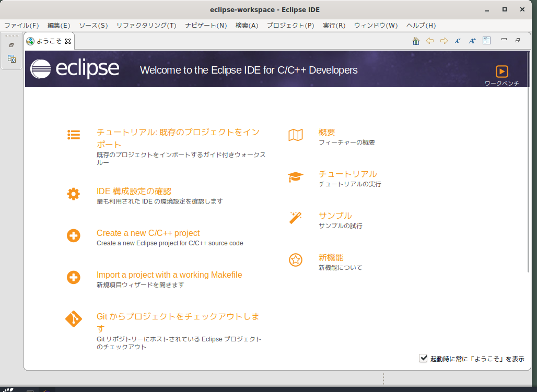The image size is (537, 392).
Task: Open the チュートリアル: 既存のプロジェクトをインポート link
Action: click(178, 138)
